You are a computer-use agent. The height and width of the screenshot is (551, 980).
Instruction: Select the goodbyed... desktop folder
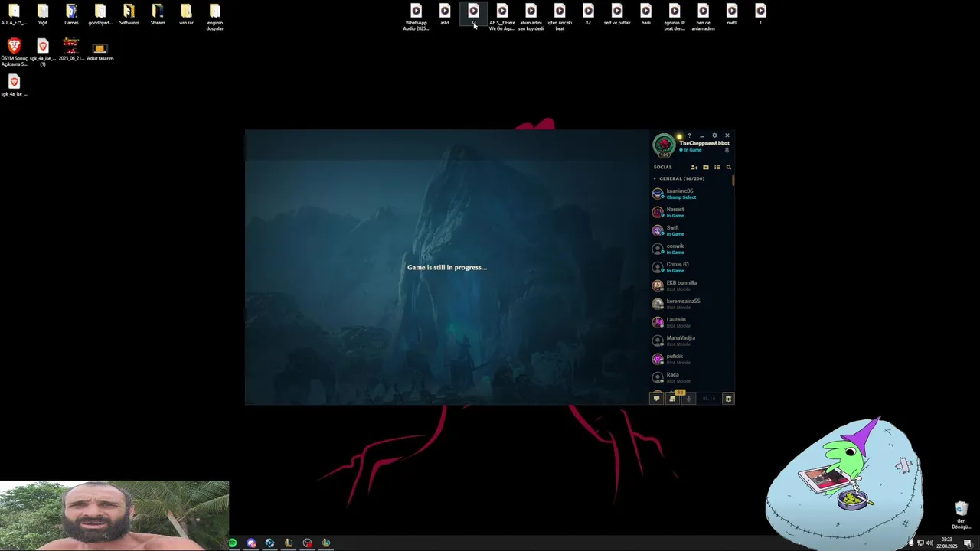tap(100, 15)
